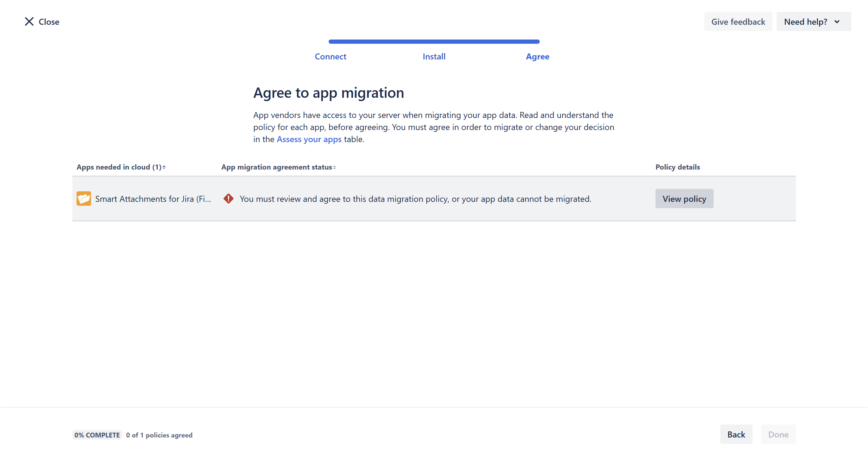Viewport: 868px width, 458px height.
Task: Sort by agreement status arrows icon
Action: pos(334,167)
